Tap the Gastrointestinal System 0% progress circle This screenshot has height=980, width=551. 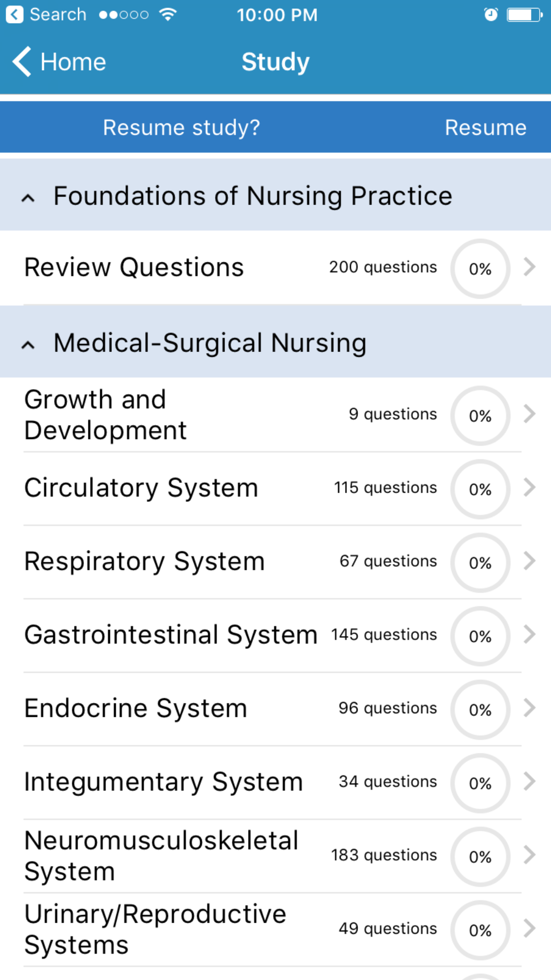[x=480, y=636]
